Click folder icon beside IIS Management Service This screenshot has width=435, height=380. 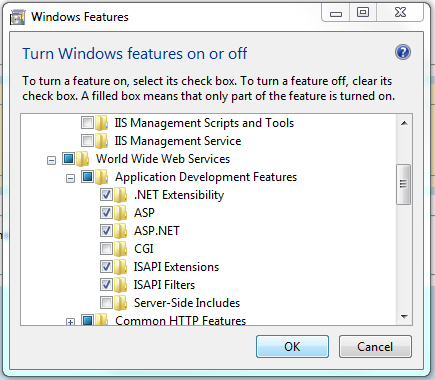click(x=101, y=141)
